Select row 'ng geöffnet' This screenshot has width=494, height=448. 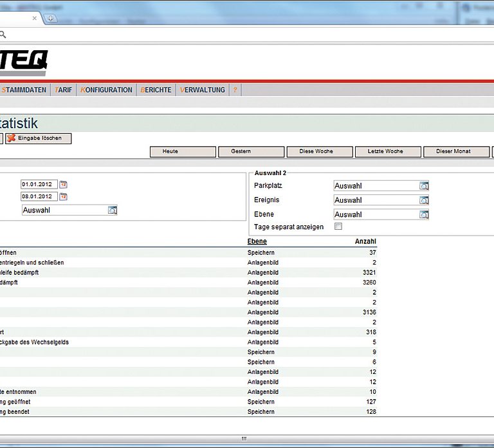[x=188, y=402]
